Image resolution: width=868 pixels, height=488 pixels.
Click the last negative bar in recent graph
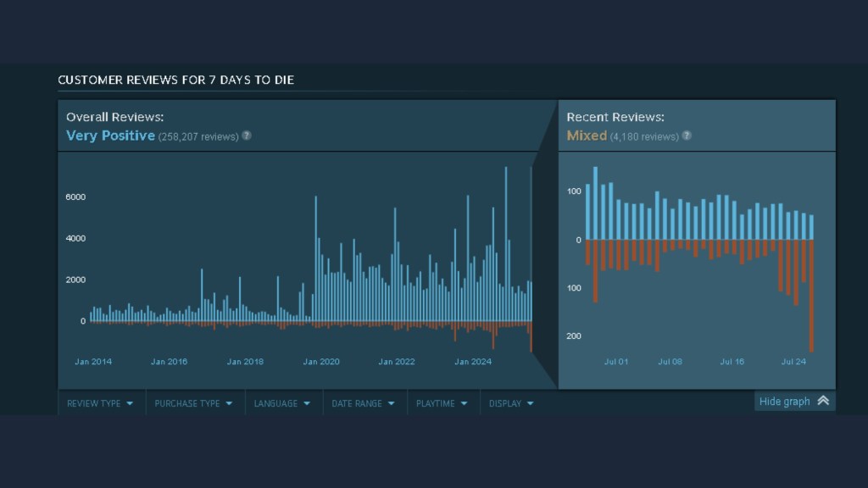pos(811,296)
